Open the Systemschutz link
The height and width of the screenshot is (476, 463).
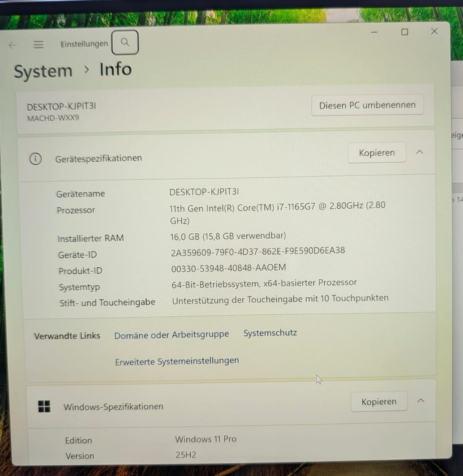click(x=270, y=333)
